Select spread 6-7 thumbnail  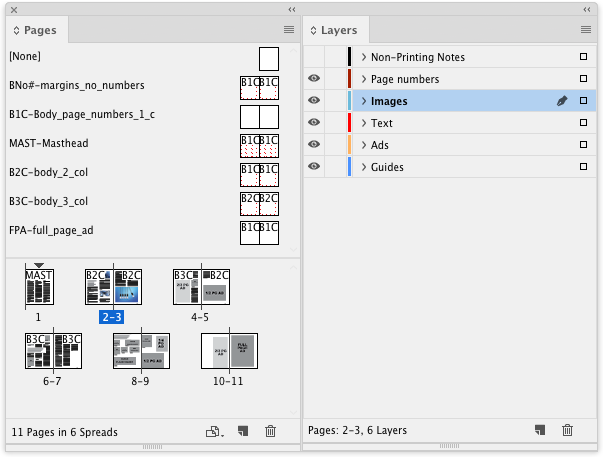(53, 351)
